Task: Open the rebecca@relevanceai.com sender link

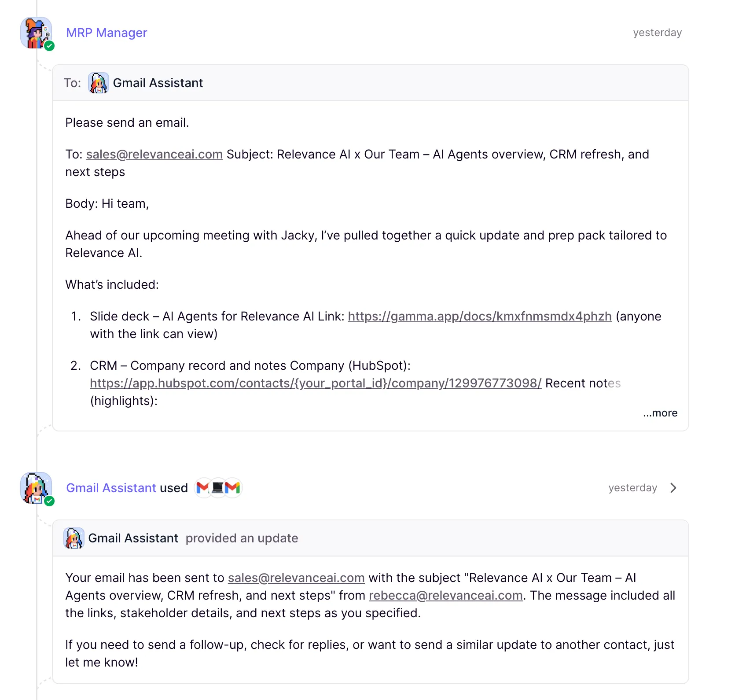Action: click(x=445, y=595)
